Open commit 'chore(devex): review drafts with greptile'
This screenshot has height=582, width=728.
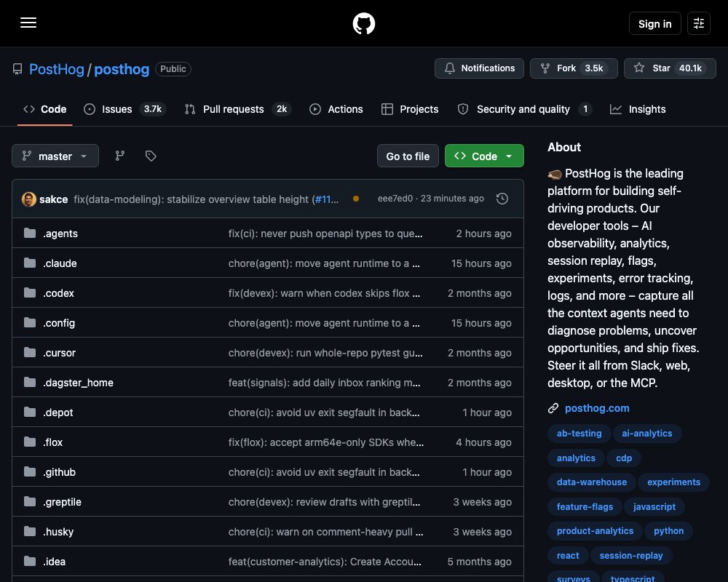324,502
